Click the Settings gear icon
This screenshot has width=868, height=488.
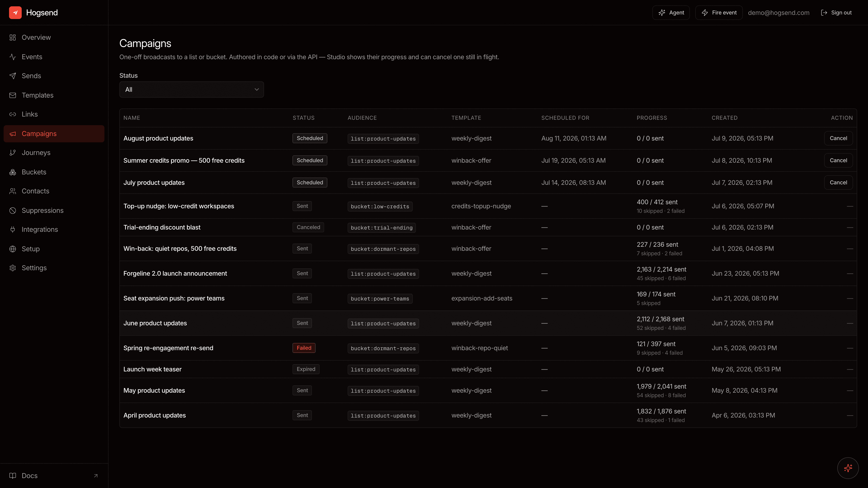13,268
